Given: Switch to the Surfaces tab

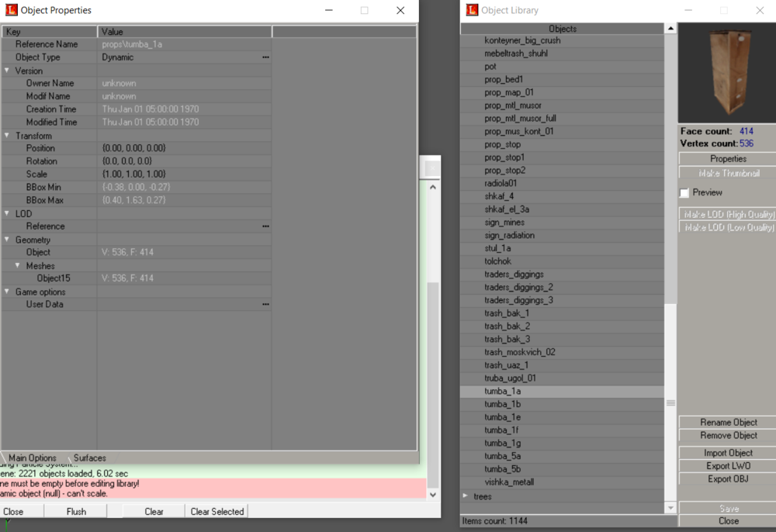Looking at the screenshot, I should tap(90, 458).
